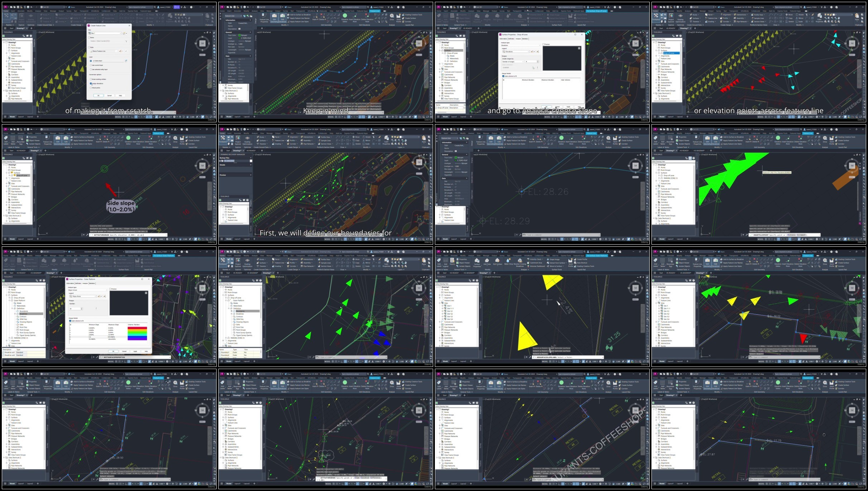Check Style checkbox in Create Feature Lines dialog
Image resolution: width=868 pixels, height=491 pixels.
[x=89, y=47]
